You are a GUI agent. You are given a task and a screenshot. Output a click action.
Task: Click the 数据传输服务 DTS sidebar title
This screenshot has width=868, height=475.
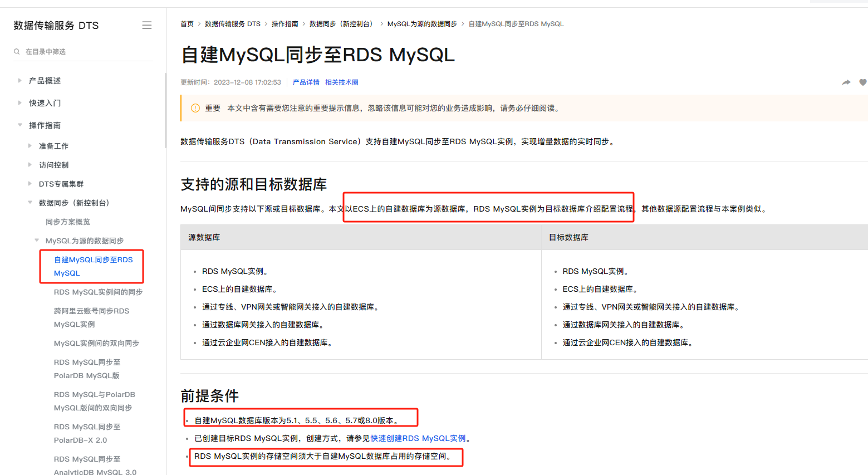[56, 26]
